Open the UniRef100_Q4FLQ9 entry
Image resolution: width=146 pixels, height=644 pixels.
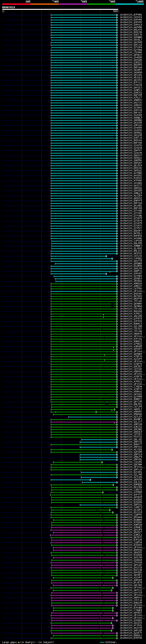(x=131, y=631)
